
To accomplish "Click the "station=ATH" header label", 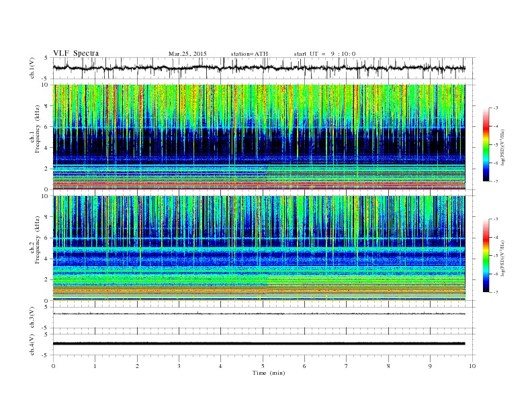I will pyautogui.click(x=249, y=54).
